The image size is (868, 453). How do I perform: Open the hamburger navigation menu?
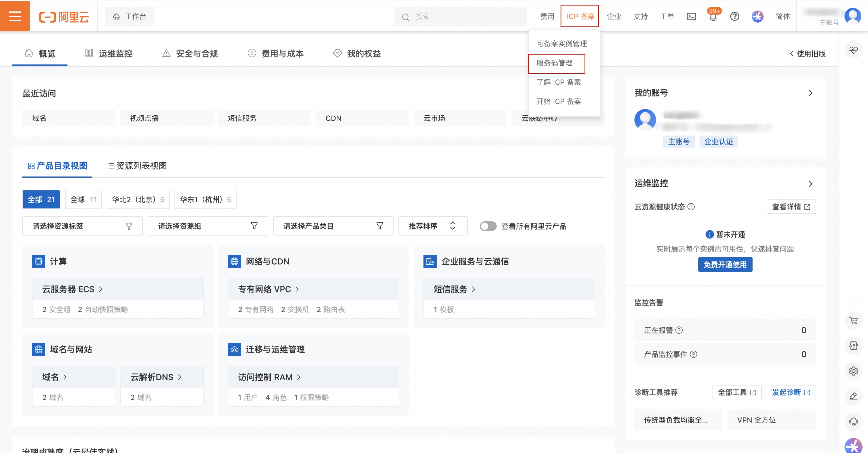pos(15,16)
